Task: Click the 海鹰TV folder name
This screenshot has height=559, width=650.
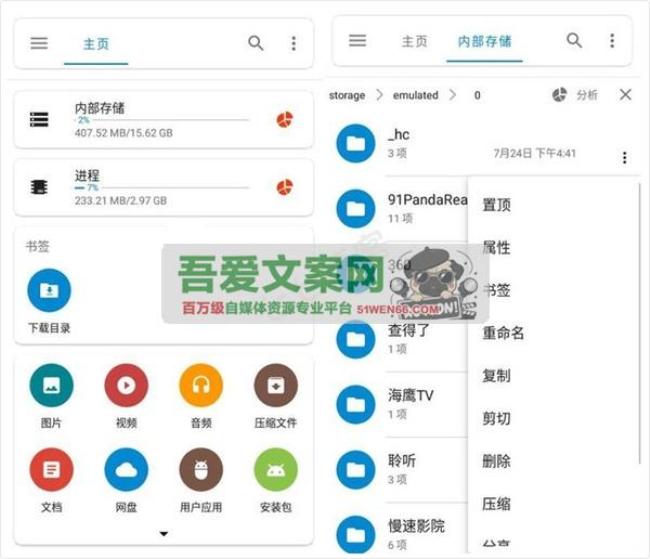Action: tap(411, 395)
